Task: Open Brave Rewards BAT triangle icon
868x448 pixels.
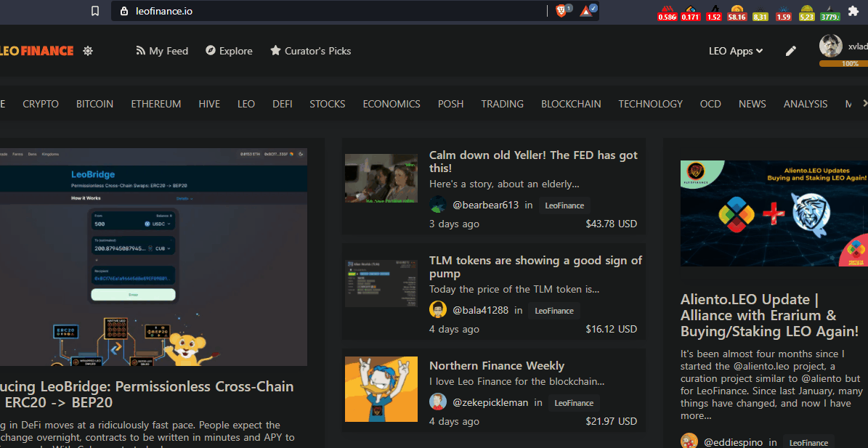Action: click(x=586, y=10)
